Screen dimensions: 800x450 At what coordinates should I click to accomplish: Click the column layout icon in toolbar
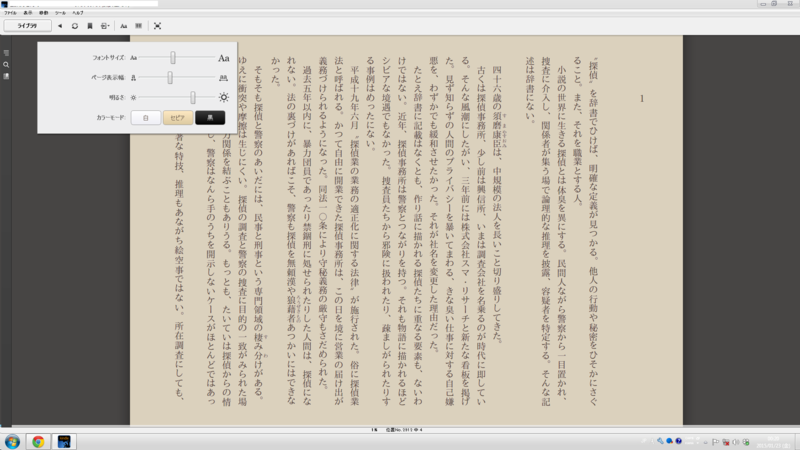click(138, 26)
